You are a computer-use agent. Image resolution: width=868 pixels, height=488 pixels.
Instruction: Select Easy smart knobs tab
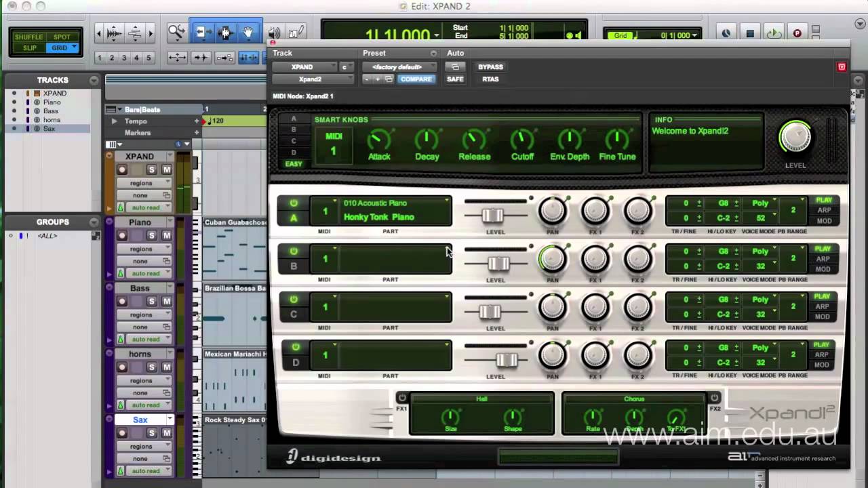[294, 164]
